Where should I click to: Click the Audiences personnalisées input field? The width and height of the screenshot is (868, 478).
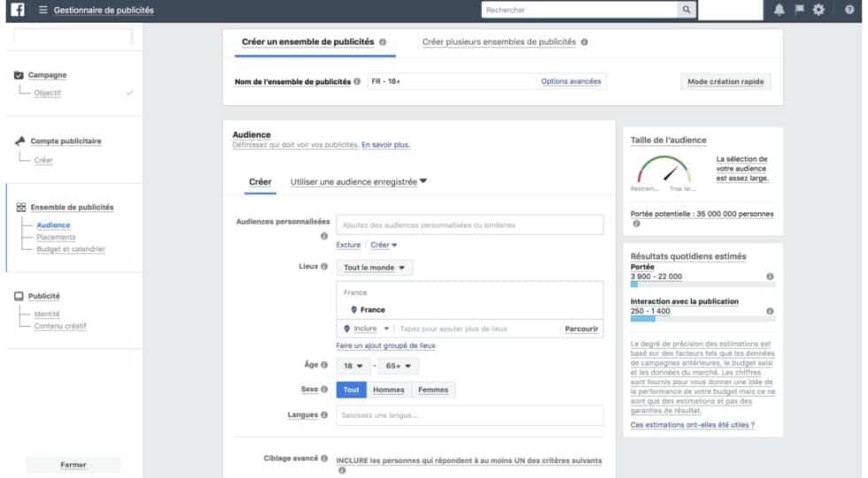click(x=469, y=225)
